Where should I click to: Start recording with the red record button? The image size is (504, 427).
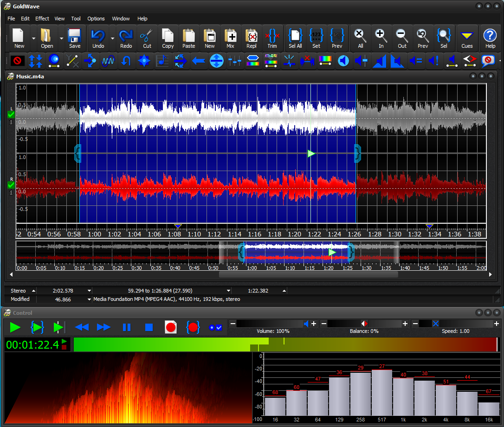(x=170, y=327)
